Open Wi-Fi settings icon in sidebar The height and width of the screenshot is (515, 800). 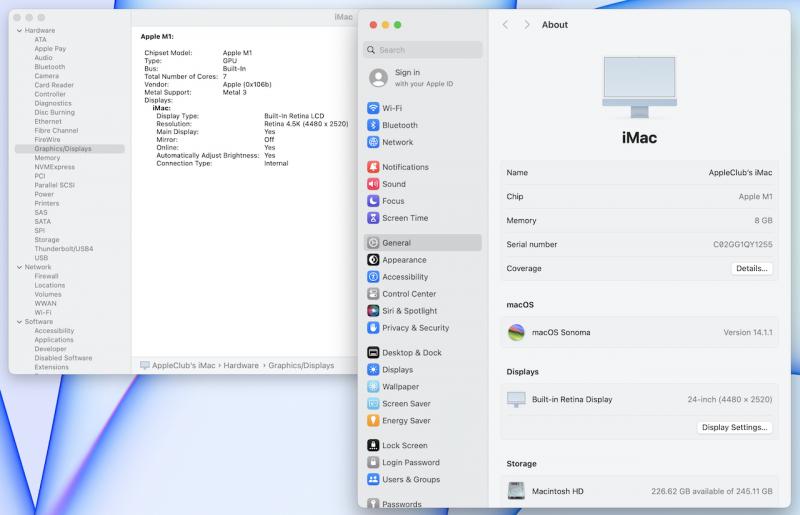373,108
